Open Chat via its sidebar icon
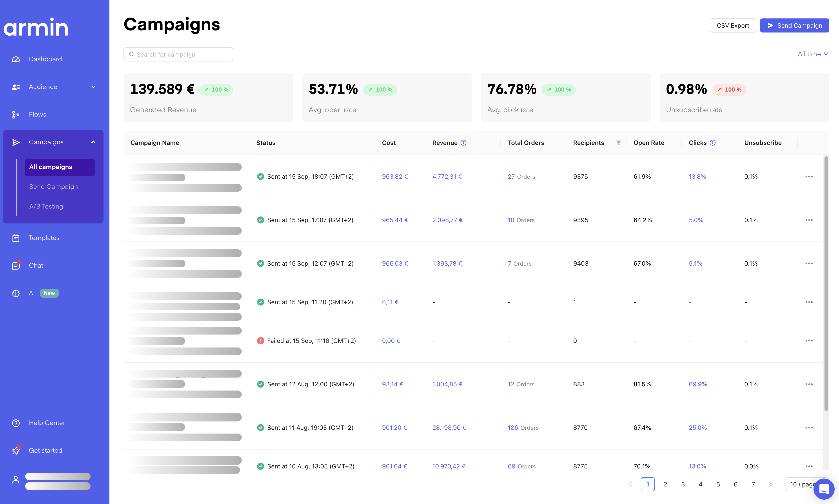839x504 pixels. [x=16, y=266]
